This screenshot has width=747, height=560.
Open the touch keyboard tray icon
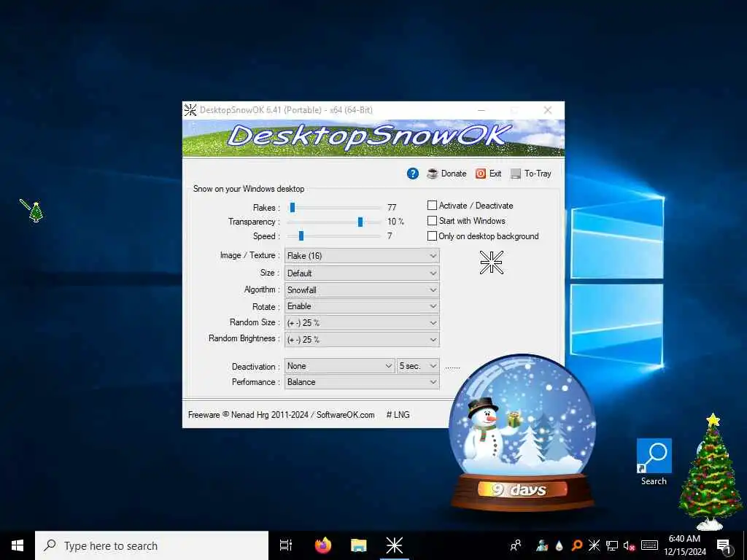coord(649,545)
